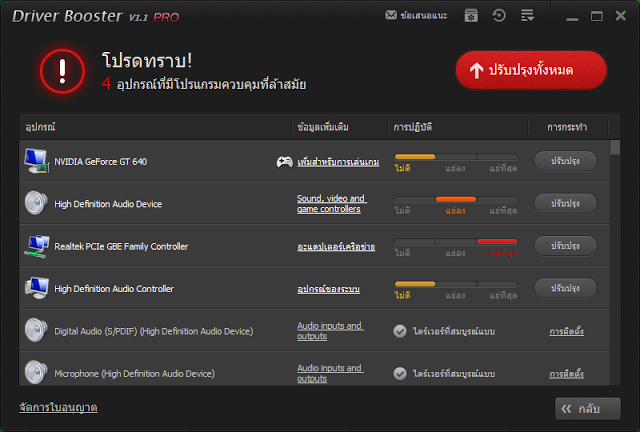Click the red exclamation warning icon
Image resolution: width=640 pixels, height=432 pixels.
(62, 71)
